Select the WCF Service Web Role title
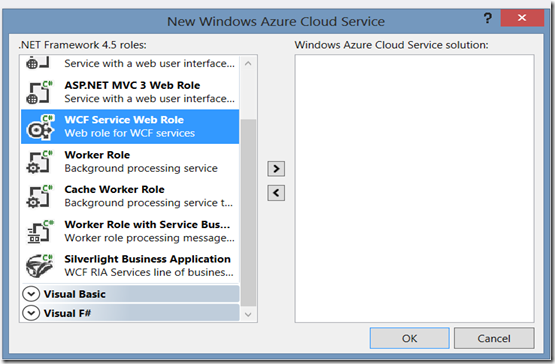 point(124,120)
